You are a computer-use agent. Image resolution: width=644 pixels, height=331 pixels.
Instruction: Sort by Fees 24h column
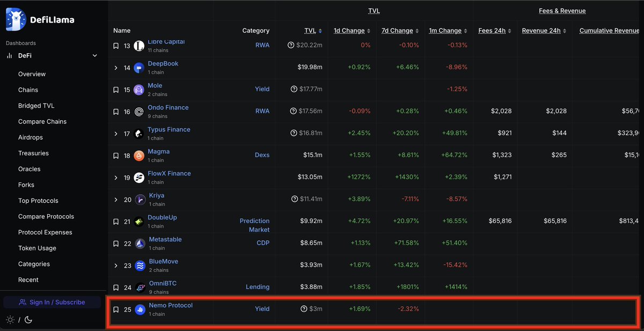pyautogui.click(x=495, y=31)
